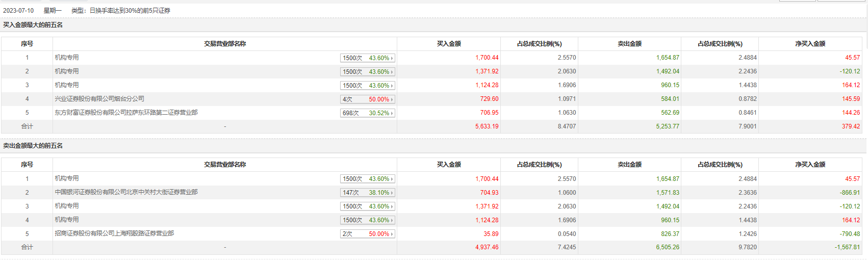Viewport: 868px width, 262px height.
Task: Select the 卖出金额最大的前五名 section heading
Action: pos(33,146)
